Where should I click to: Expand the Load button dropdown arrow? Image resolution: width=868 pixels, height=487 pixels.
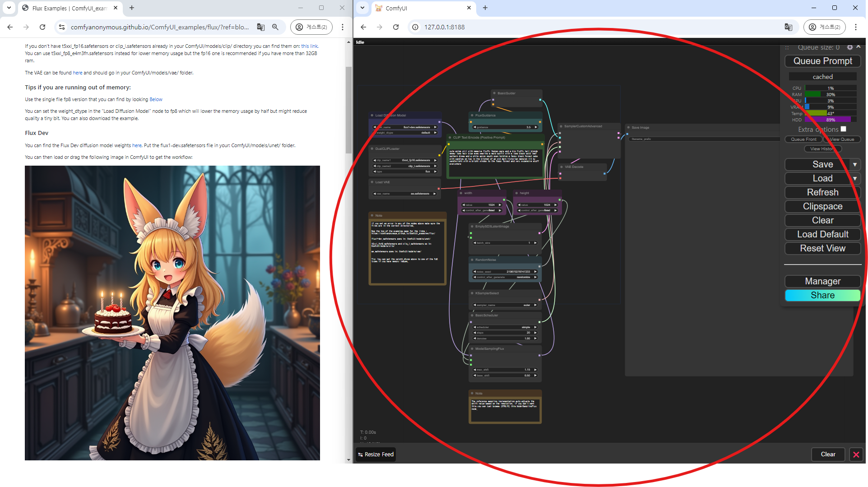pyautogui.click(x=855, y=178)
